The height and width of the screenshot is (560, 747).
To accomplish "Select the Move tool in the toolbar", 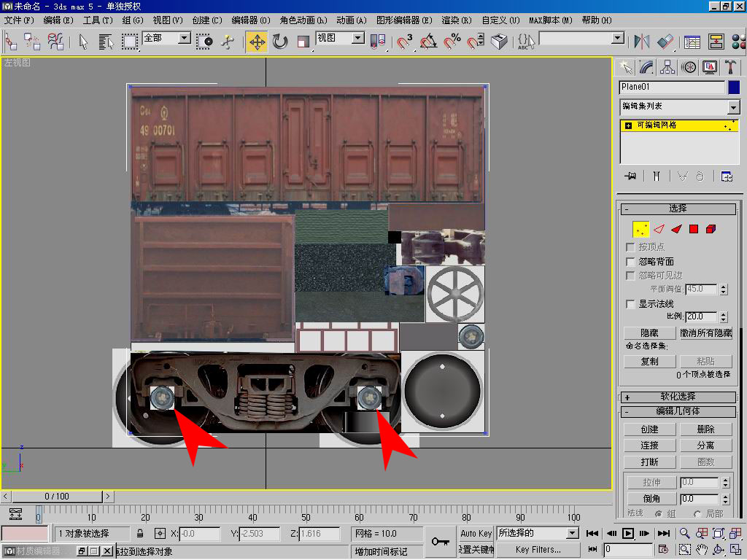I will [257, 42].
